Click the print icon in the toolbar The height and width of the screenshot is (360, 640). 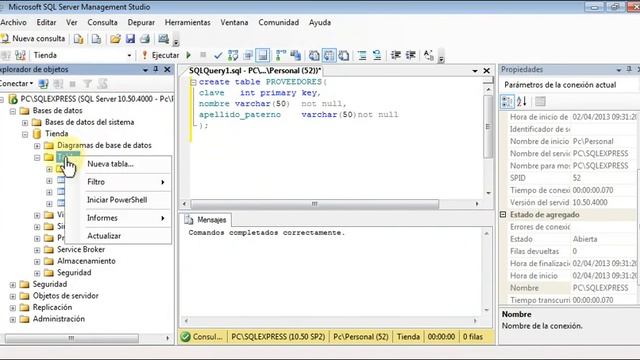(145, 39)
